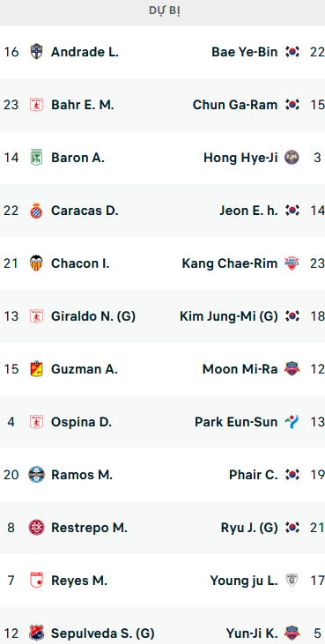Click the purple club badge beside Hong Hye-Ji

pyautogui.click(x=292, y=158)
